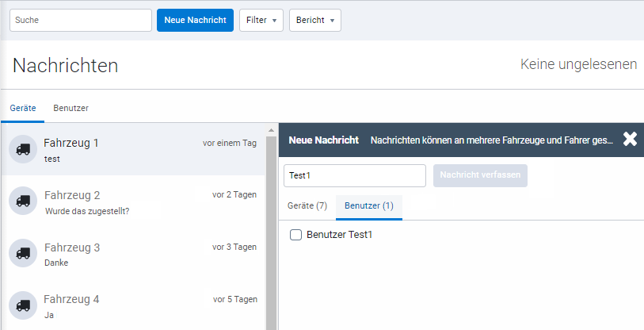644x330 pixels.
Task: Select the Geräte (7) recipient tab
Action: tap(307, 205)
